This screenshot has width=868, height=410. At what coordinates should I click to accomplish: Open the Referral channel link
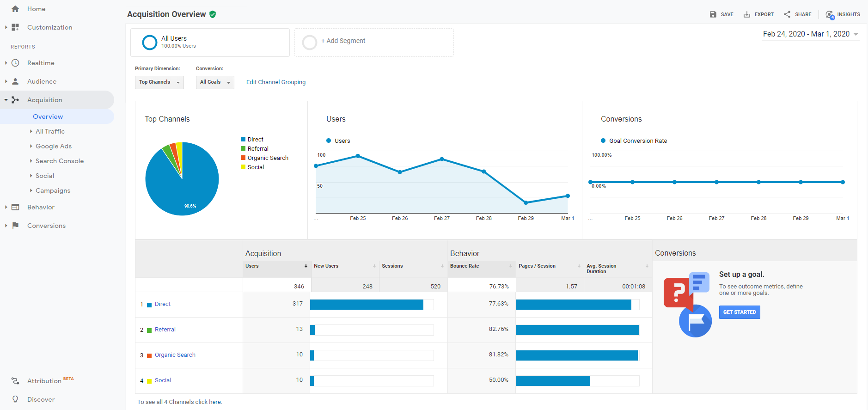coord(165,330)
